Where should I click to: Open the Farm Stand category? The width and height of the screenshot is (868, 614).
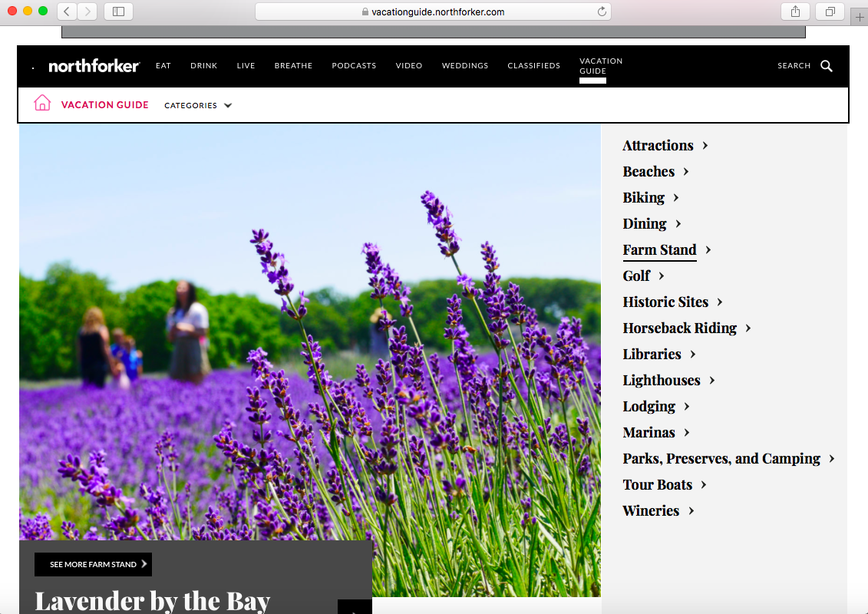point(659,249)
